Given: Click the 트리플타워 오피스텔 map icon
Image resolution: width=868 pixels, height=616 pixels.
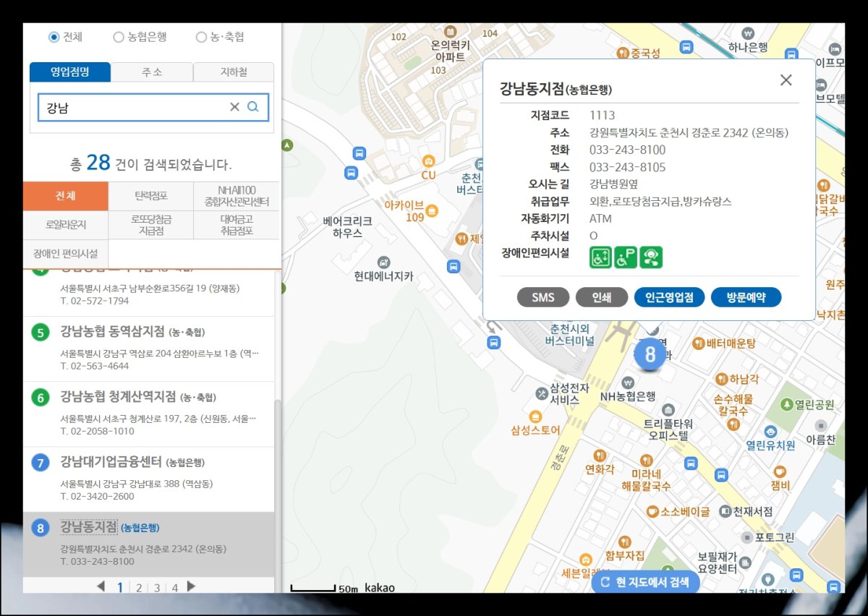Looking at the screenshot, I should pos(668,410).
